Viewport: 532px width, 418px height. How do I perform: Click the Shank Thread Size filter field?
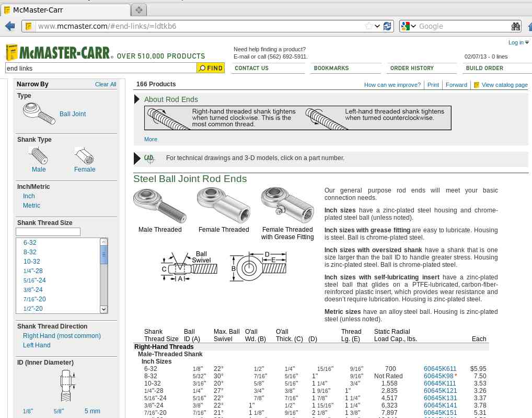click(x=48, y=232)
